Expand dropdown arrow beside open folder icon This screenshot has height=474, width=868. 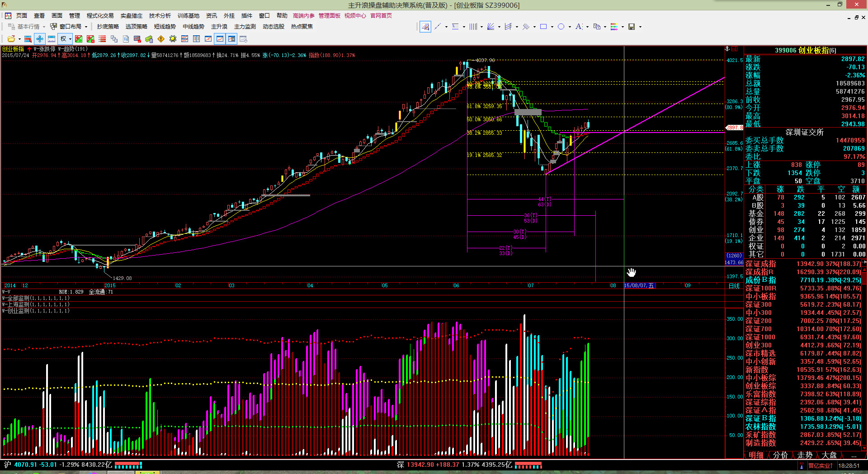tap(19, 39)
